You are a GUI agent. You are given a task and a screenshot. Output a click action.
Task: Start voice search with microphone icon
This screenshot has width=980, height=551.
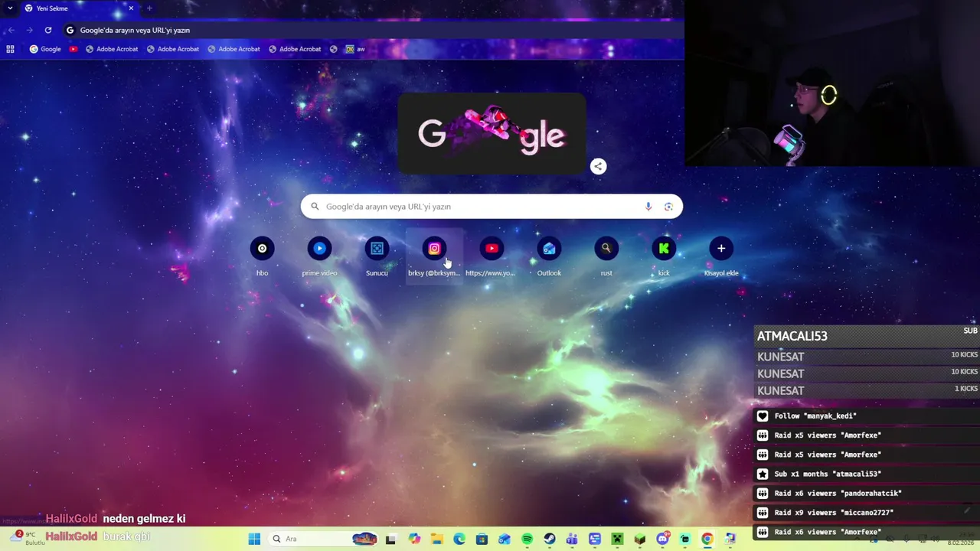(648, 207)
